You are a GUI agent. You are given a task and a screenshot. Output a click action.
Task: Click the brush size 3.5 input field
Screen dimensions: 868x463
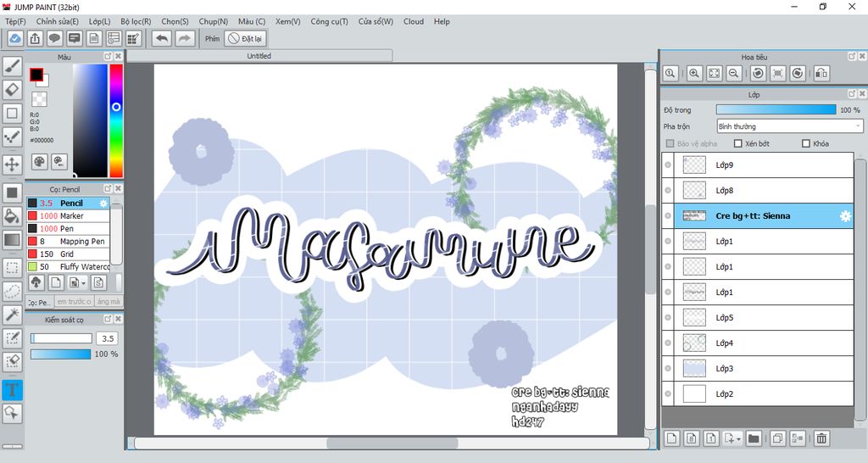pyautogui.click(x=108, y=338)
